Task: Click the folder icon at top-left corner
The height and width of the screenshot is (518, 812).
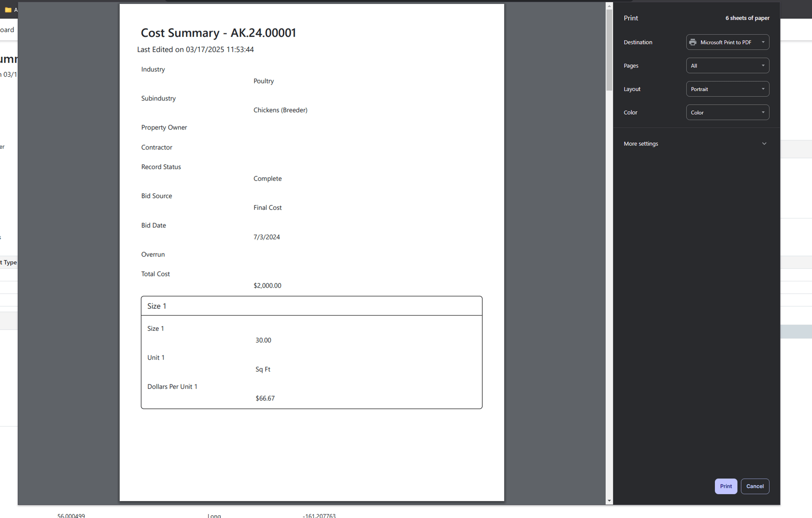Action: click(x=8, y=10)
